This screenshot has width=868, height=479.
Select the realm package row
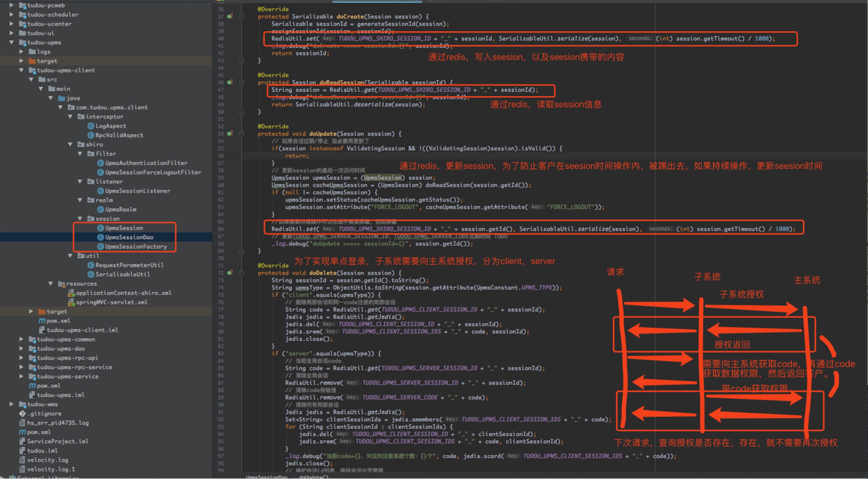106,200
